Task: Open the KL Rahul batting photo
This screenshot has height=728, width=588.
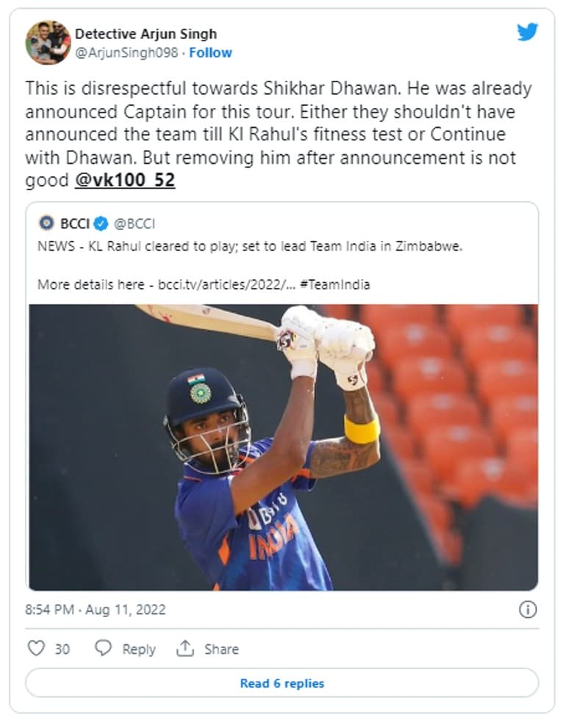Action: 283,447
